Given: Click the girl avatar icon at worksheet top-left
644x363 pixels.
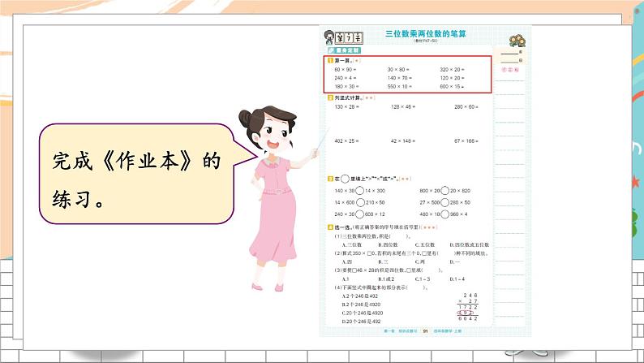Looking at the screenshot, I should [x=329, y=37].
